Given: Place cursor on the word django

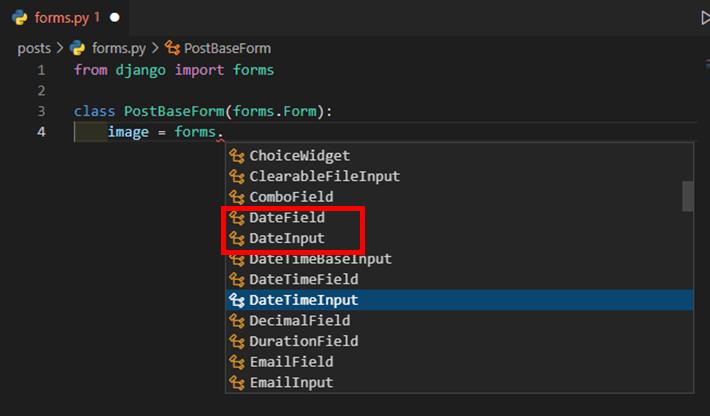Looking at the screenshot, I should 140,71.
